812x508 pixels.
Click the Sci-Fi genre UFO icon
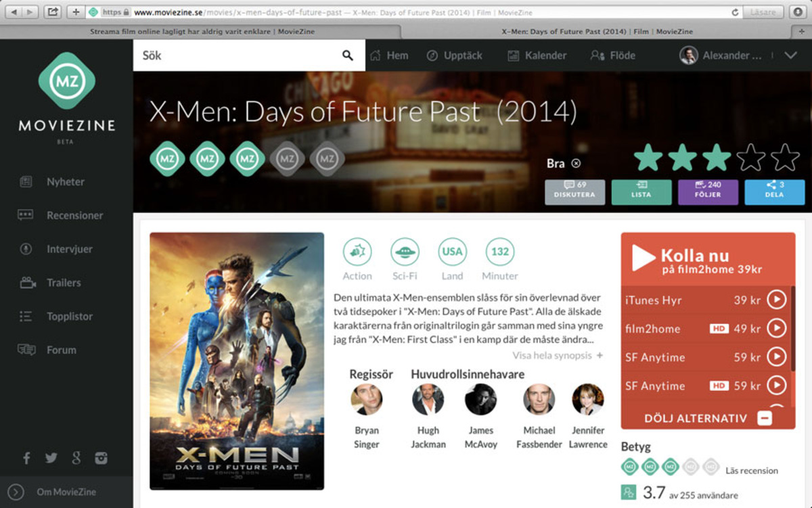coord(405,252)
